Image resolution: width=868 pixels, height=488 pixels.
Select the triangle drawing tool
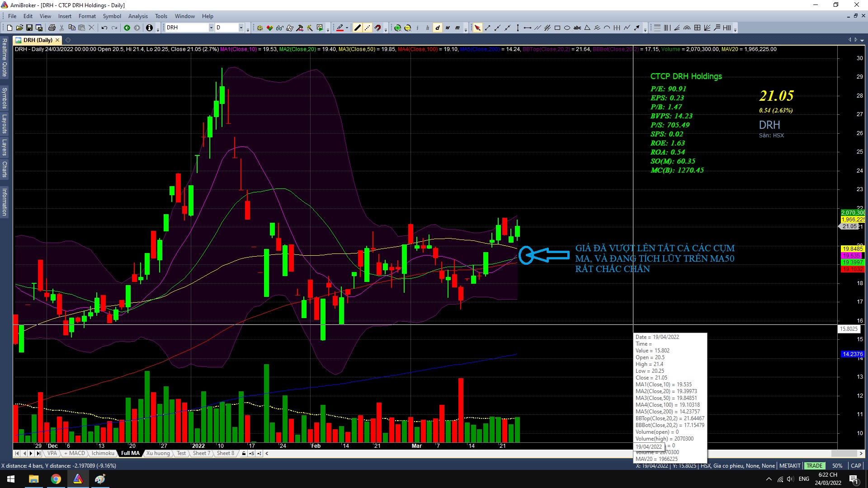(587, 28)
